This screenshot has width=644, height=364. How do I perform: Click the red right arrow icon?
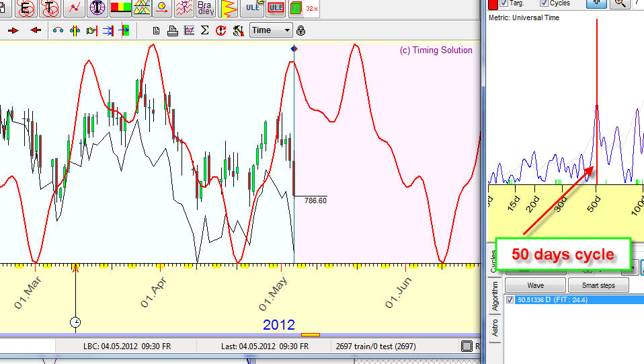[x=13, y=30]
